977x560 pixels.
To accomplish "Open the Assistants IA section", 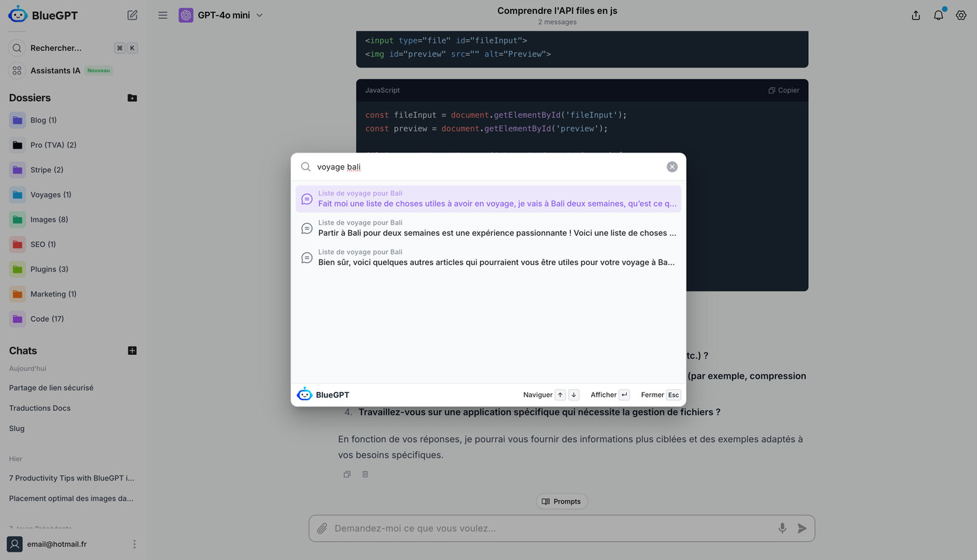I will [x=55, y=70].
